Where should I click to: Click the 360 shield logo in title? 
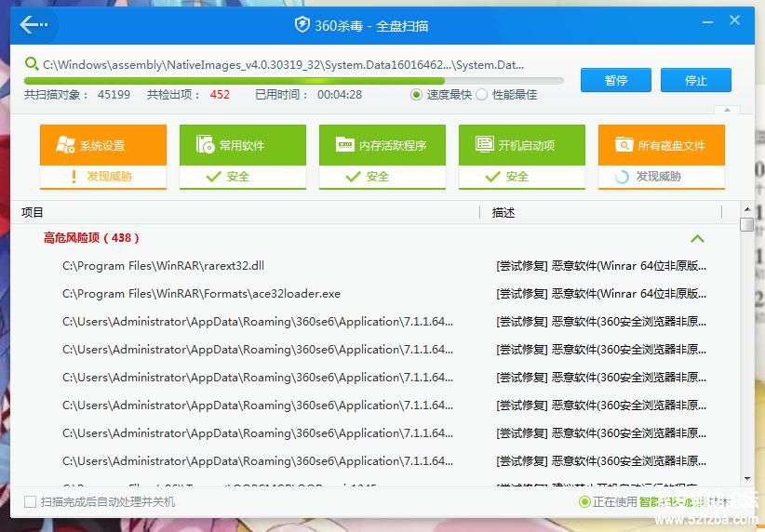pyautogui.click(x=302, y=25)
